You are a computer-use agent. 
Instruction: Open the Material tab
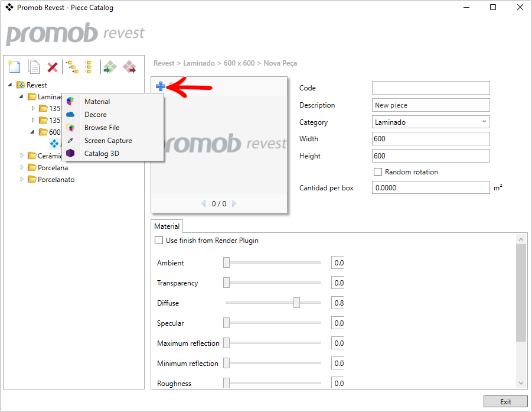coord(167,226)
